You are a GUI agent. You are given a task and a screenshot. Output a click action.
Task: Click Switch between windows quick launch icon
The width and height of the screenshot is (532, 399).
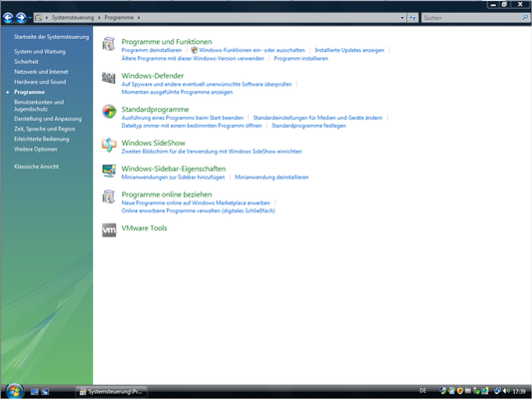click(45, 392)
